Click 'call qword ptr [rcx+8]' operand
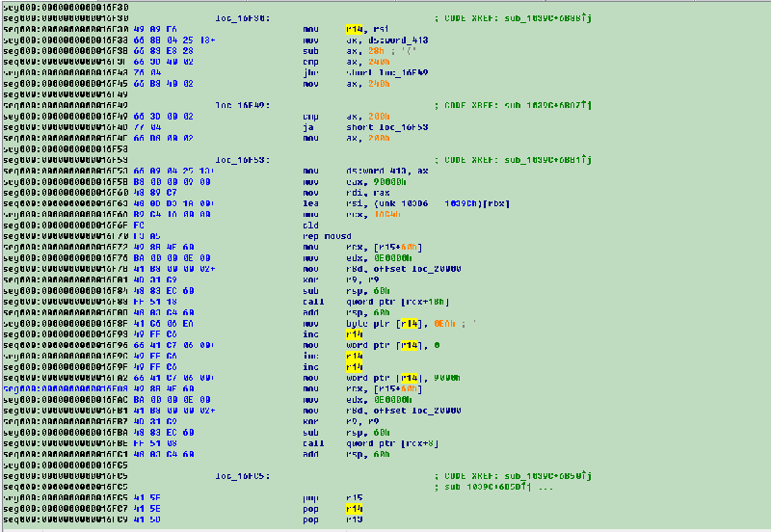 pos(392,443)
